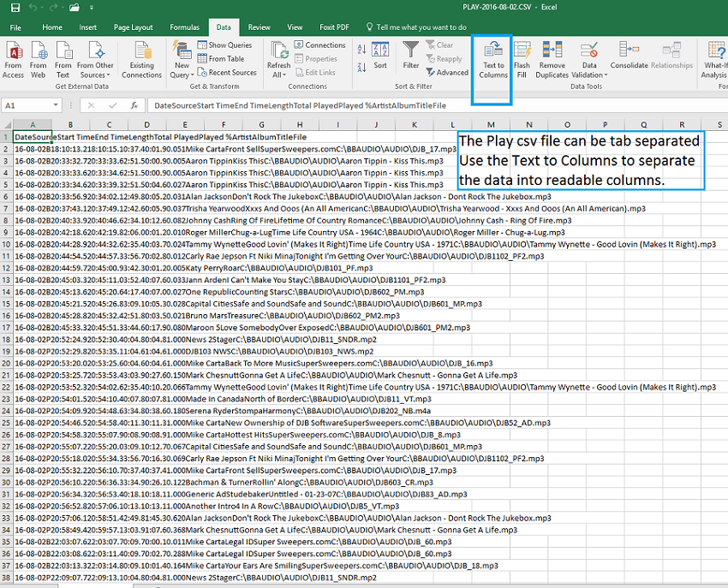The height and width of the screenshot is (588, 728).
Task: Click the Undo arrow icon
Action: [x=33, y=8]
